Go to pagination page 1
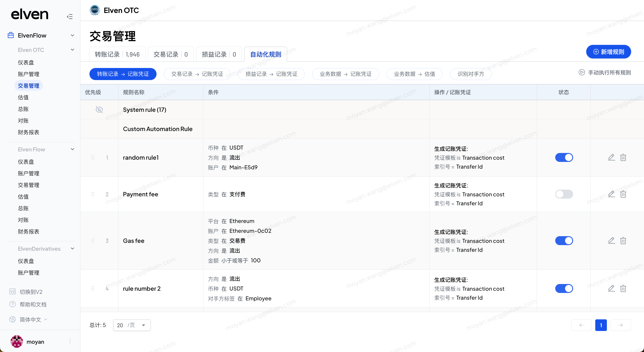644x352 pixels. (601, 325)
